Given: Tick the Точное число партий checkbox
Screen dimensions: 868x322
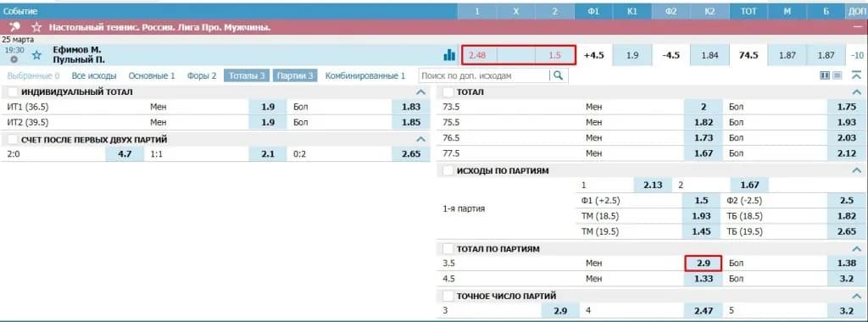Looking at the screenshot, I should [x=448, y=296].
